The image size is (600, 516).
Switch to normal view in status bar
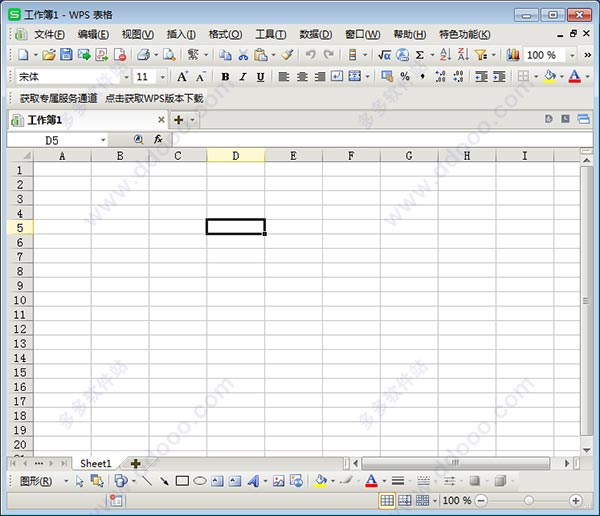[386, 500]
